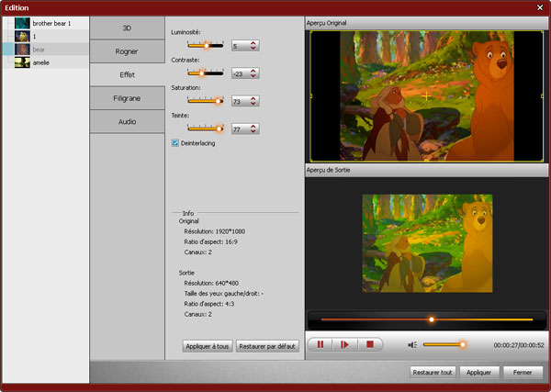The height and width of the screenshot is (392, 551).
Task: Mute audio using the speaker icon
Action: 412,344
